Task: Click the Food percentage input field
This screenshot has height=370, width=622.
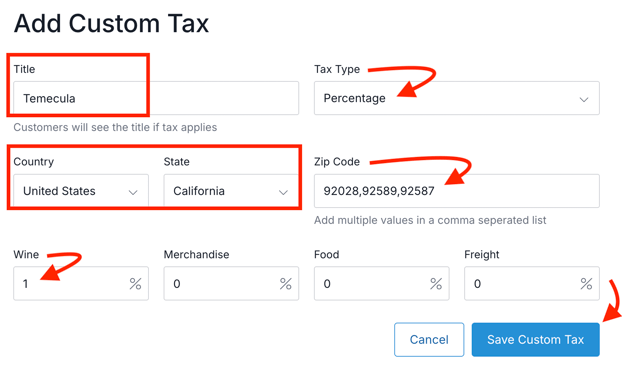Action: (382, 283)
